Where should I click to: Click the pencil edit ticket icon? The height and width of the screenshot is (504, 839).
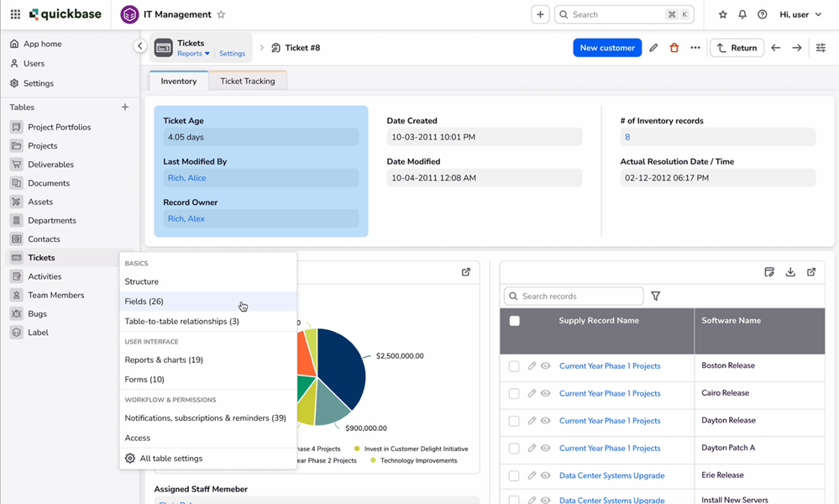[653, 48]
